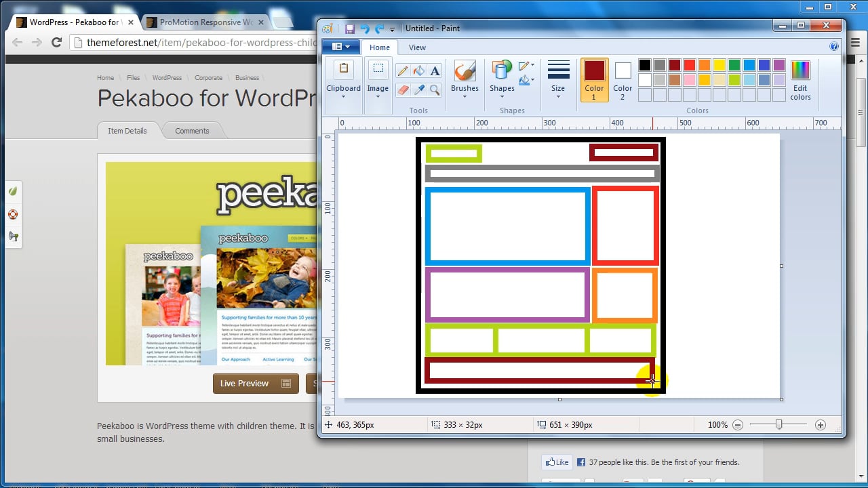868x488 pixels.
Task: Open the Brushes tool
Action: click(x=464, y=76)
